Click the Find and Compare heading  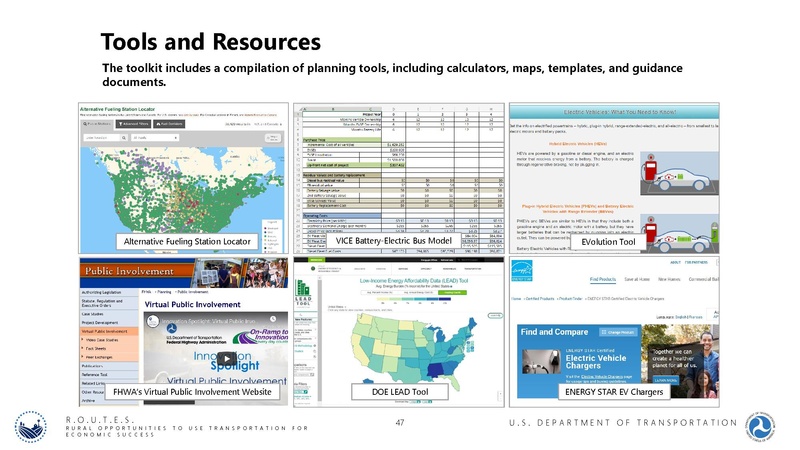tap(554, 332)
